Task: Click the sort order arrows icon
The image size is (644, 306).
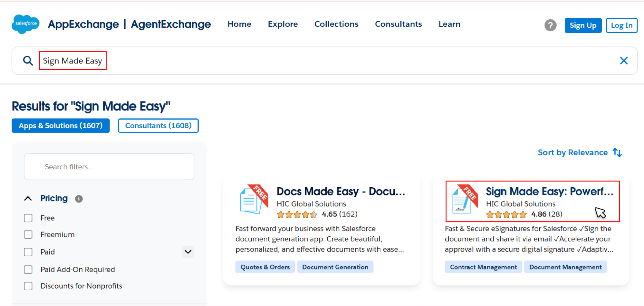Action: pos(617,153)
